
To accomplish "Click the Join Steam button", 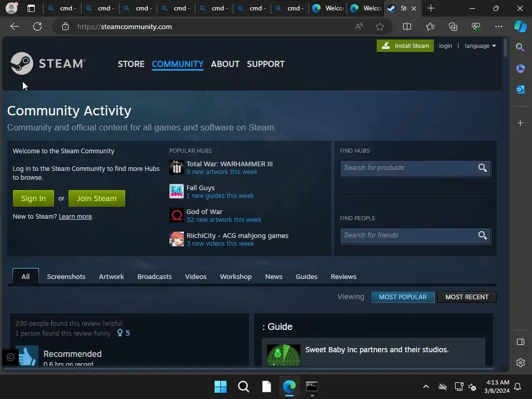I will 97,198.
